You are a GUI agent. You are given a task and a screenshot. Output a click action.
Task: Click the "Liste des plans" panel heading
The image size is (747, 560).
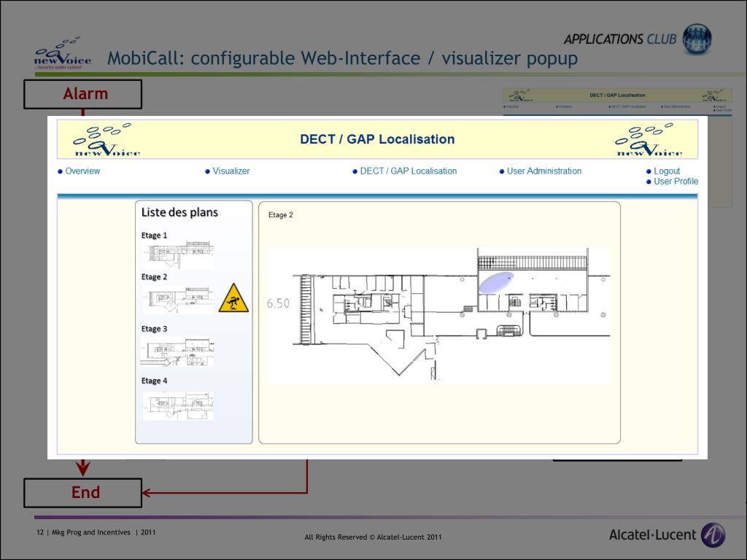coord(179,212)
